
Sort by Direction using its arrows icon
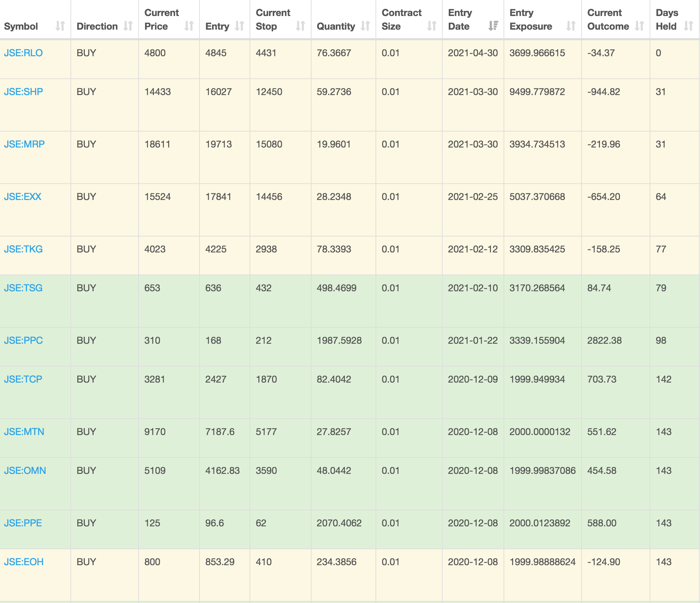[128, 26]
